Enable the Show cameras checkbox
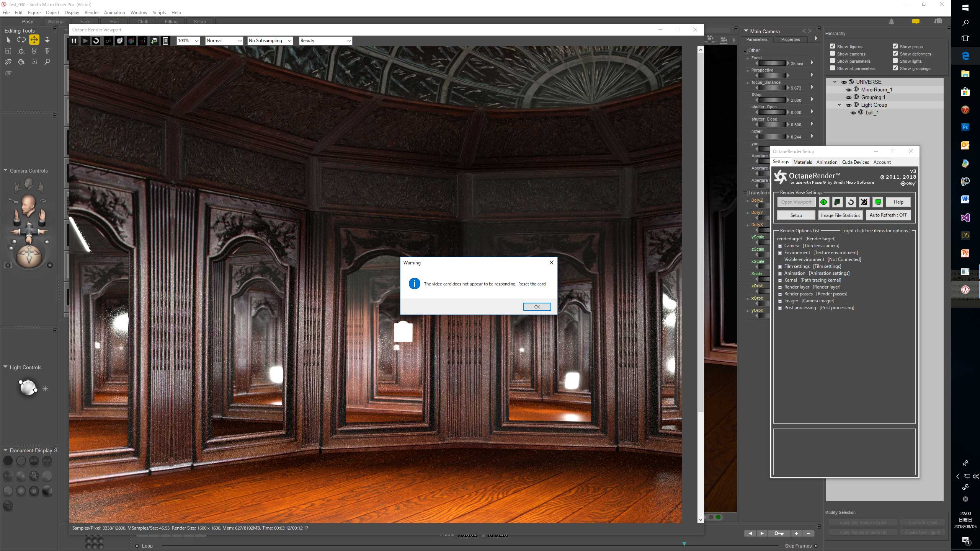This screenshot has height=551, width=980. pos(833,54)
